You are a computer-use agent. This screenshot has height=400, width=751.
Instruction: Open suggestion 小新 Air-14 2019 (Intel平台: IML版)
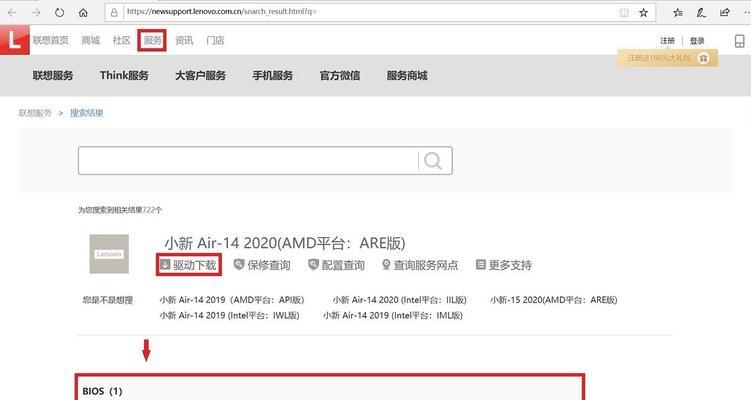393,315
